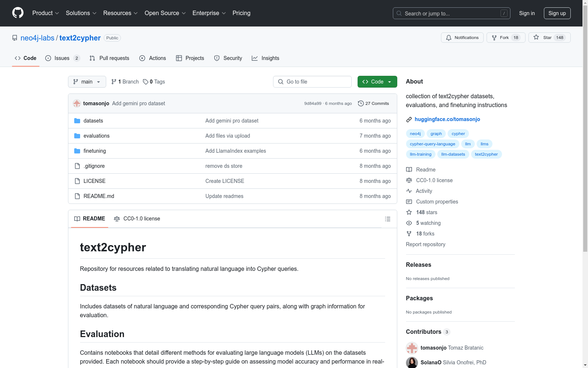Expand the Enterprise menu
The width and height of the screenshot is (588, 368).
[209, 13]
